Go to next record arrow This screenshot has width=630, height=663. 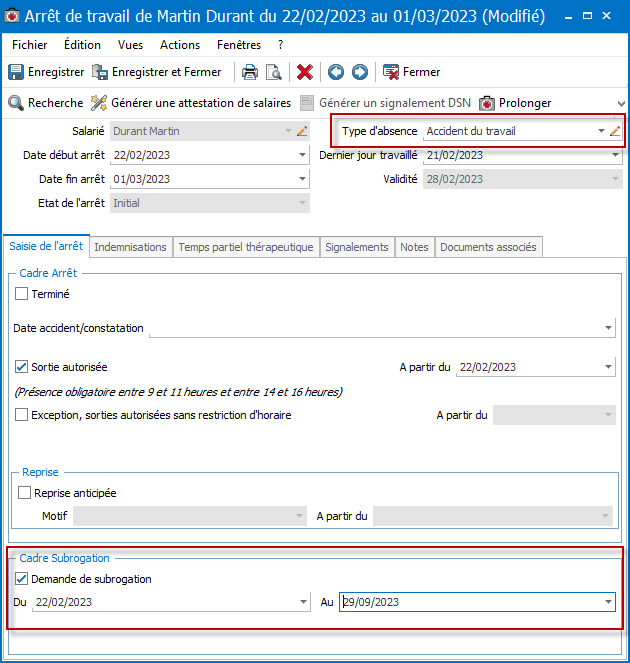point(360,72)
